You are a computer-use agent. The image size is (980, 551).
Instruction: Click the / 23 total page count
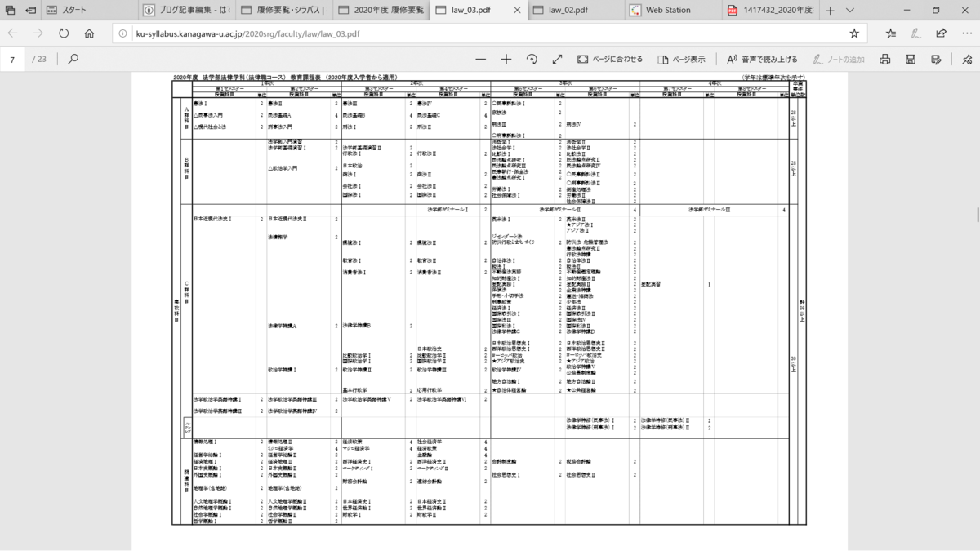click(x=39, y=60)
